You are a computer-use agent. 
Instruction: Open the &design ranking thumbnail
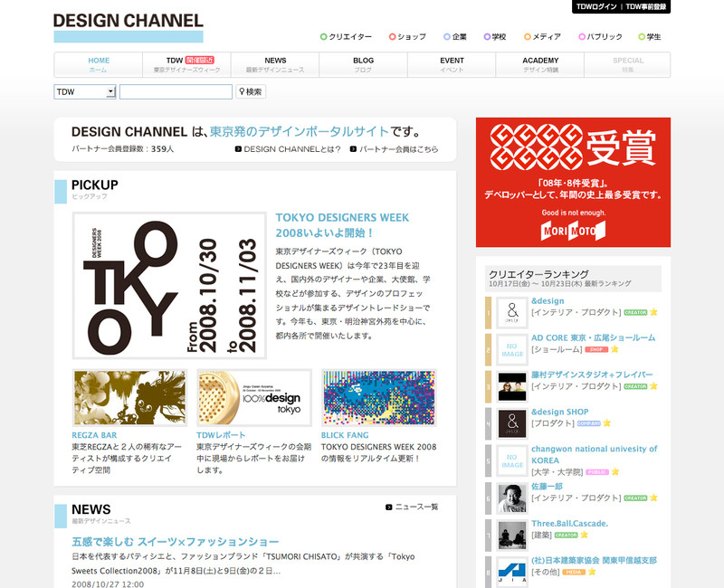click(512, 312)
